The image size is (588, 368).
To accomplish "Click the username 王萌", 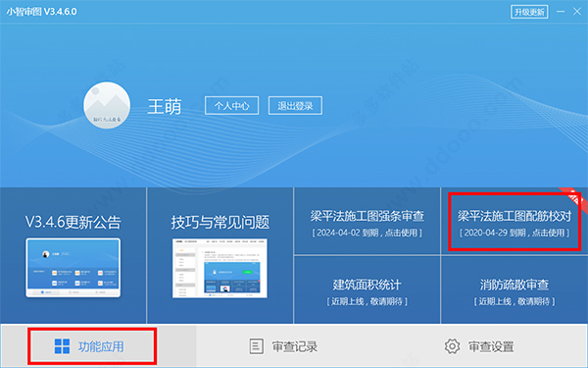I will tap(165, 106).
